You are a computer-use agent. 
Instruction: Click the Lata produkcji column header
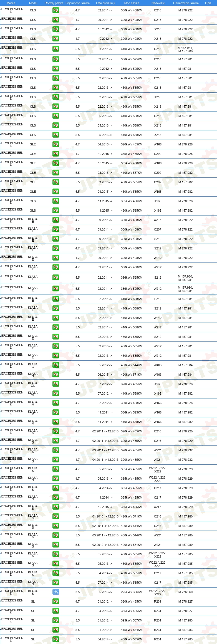coord(105,3)
